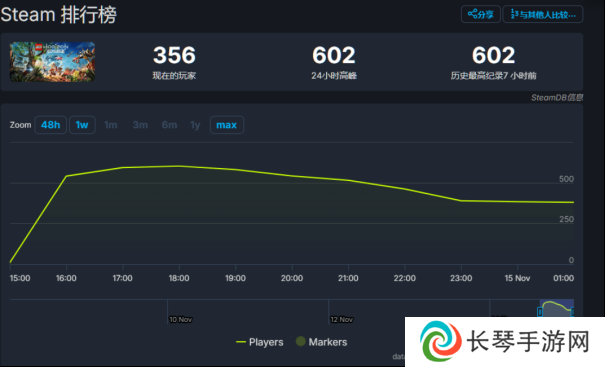The width and height of the screenshot is (605, 367).
Task: Click the 现在的玩家 label
Action: [x=174, y=76]
